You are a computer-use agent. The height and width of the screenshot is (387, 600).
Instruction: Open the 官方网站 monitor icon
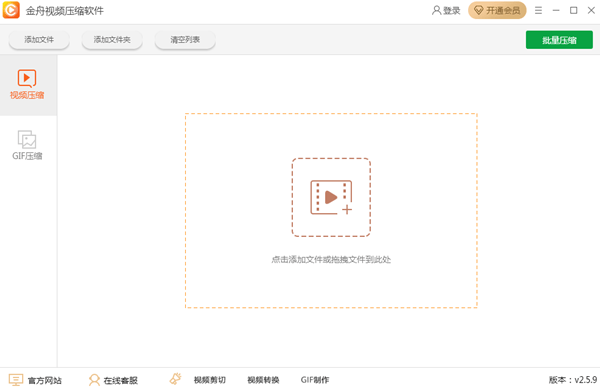(x=16, y=380)
